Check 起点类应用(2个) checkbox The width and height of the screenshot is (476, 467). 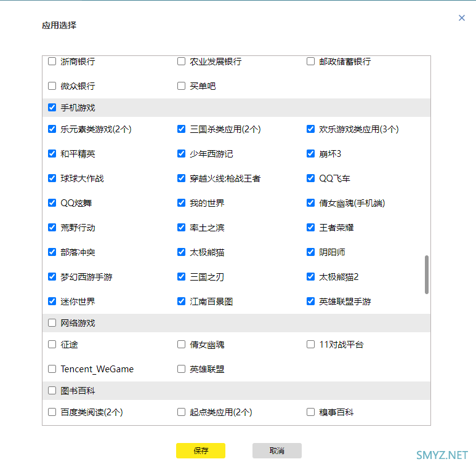[x=181, y=412]
